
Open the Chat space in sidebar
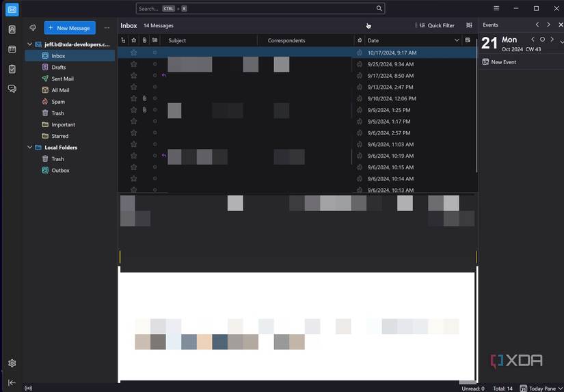click(x=12, y=89)
